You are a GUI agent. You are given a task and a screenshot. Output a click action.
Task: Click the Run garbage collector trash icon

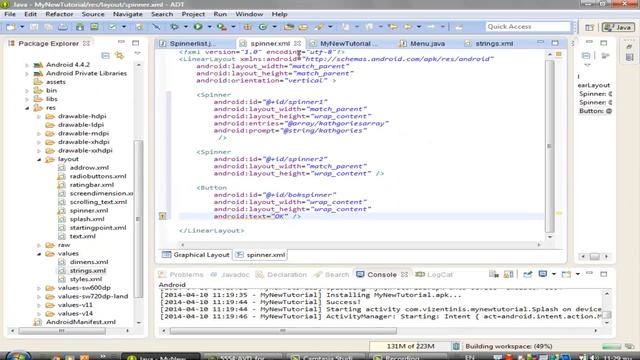click(456, 346)
